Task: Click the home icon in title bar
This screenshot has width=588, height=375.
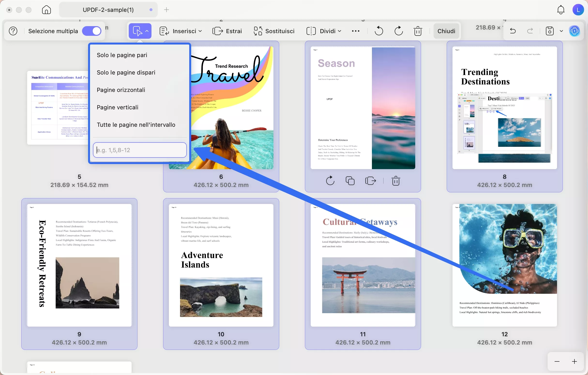Action: [x=46, y=10]
